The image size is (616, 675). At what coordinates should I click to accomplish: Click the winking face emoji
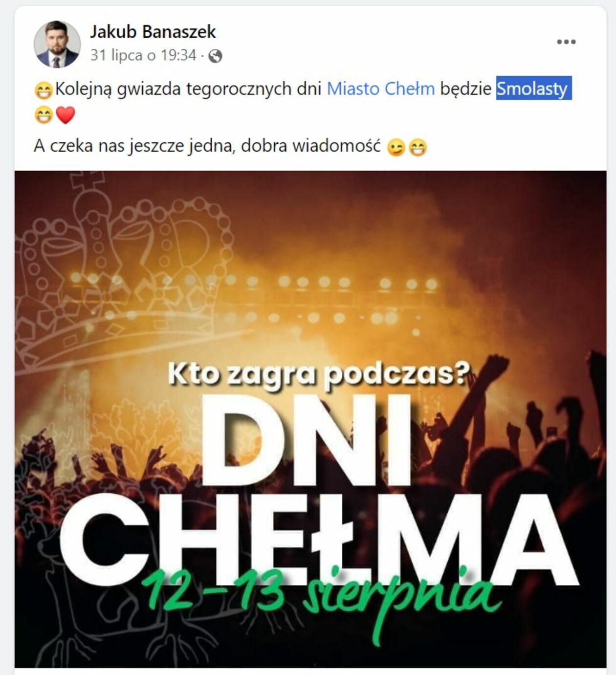click(x=396, y=147)
